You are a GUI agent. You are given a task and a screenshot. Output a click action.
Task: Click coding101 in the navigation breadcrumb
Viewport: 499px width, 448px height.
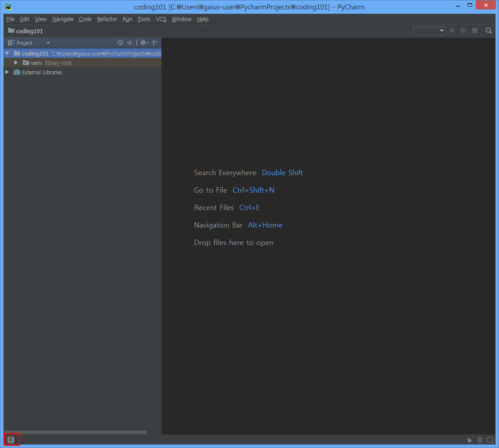(x=29, y=31)
